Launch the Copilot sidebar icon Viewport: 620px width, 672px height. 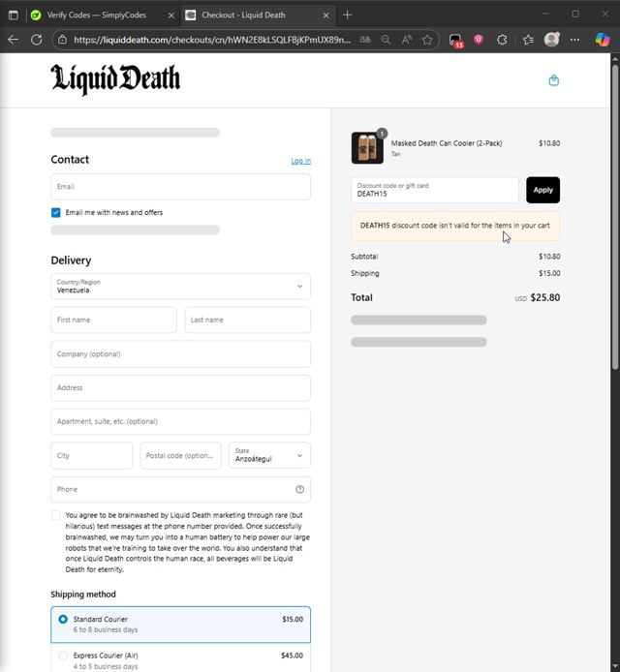tap(602, 40)
